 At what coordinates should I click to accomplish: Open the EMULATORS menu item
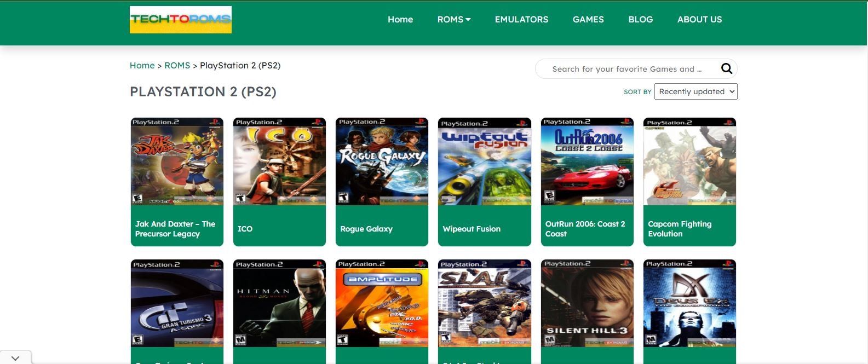521,19
